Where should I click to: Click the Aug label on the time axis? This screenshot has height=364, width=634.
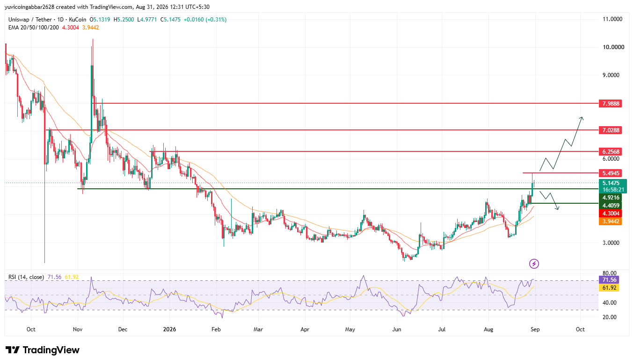pos(488,329)
